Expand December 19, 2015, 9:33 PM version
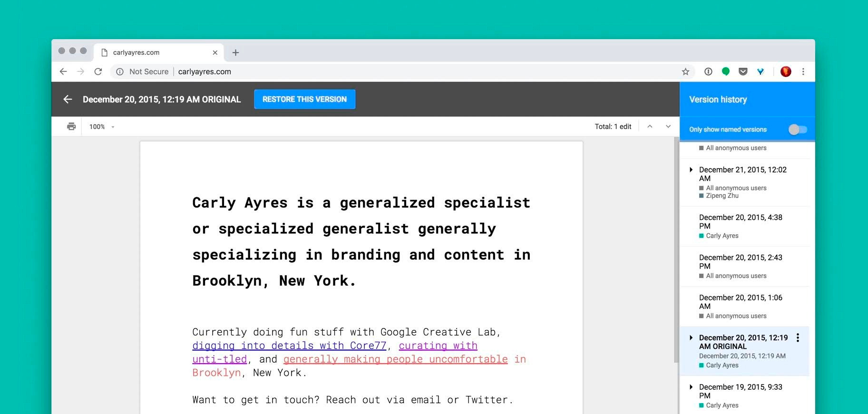Image resolution: width=868 pixels, height=414 pixels. [691, 387]
